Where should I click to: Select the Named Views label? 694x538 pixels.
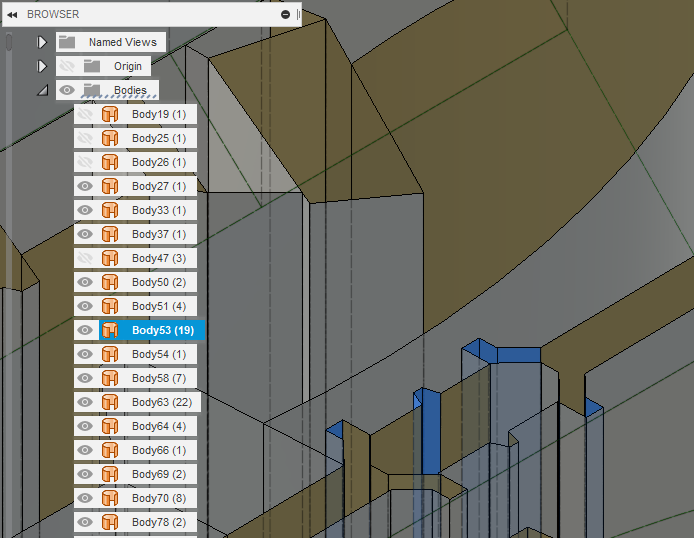(123, 42)
